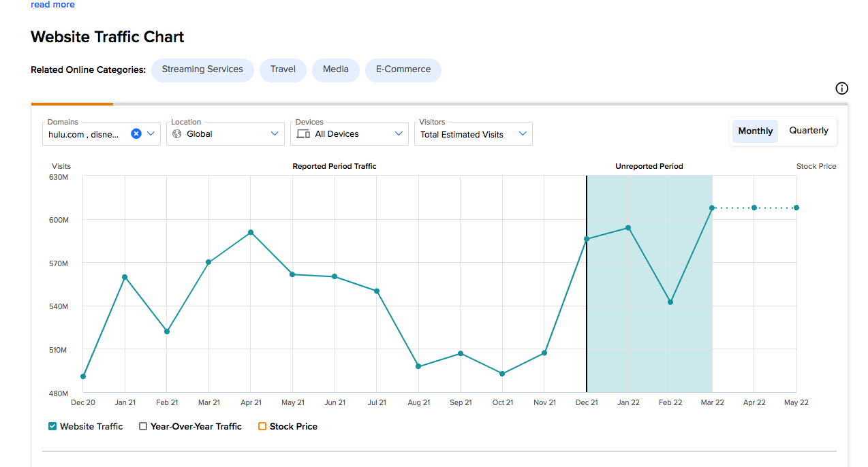
Task: Open the All Devices dropdown
Action: (350, 133)
